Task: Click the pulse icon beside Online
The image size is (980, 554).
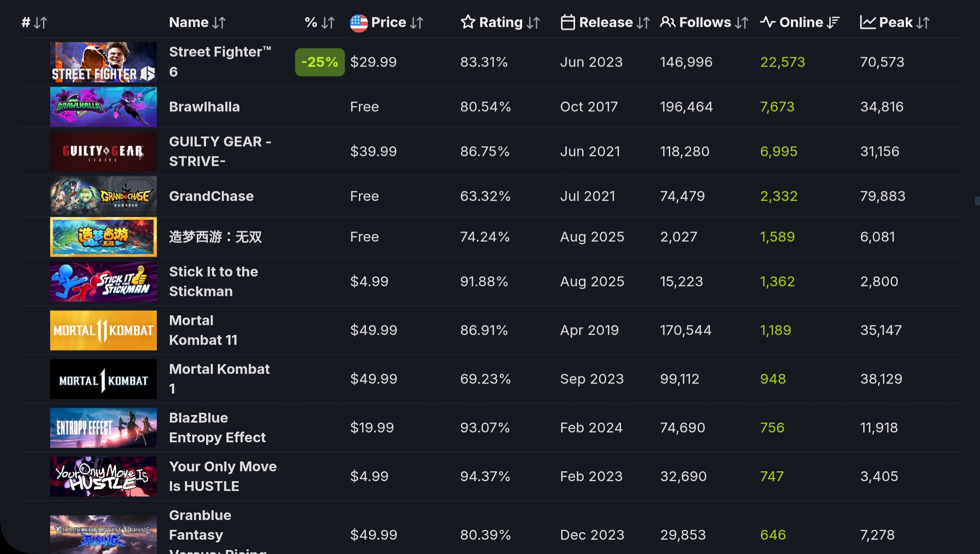Action: click(x=768, y=22)
